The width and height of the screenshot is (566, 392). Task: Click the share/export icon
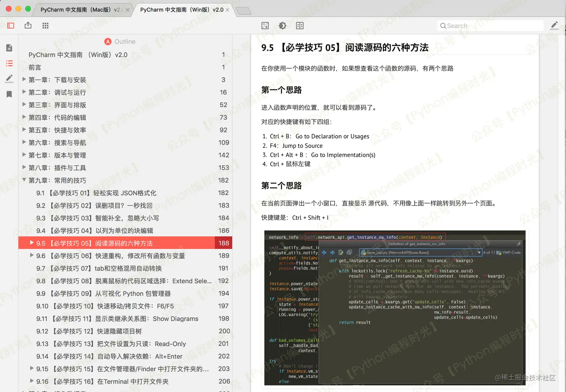click(x=28, y=25)
